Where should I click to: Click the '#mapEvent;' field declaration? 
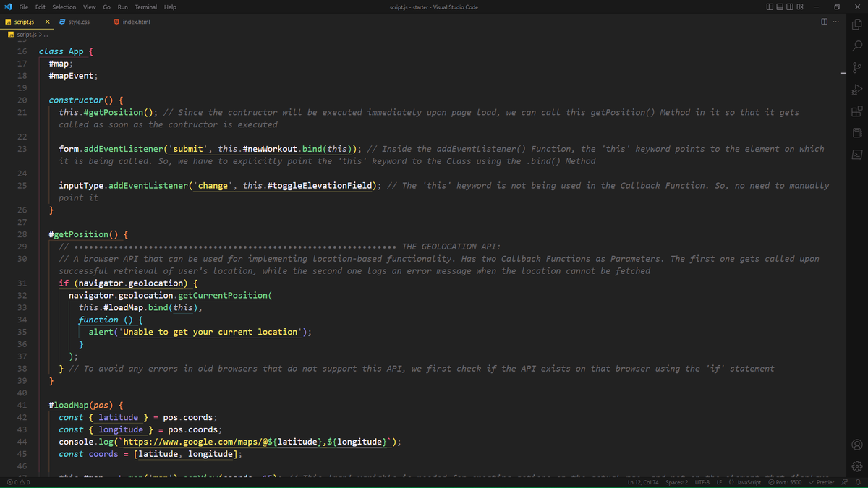coord(73,75)
